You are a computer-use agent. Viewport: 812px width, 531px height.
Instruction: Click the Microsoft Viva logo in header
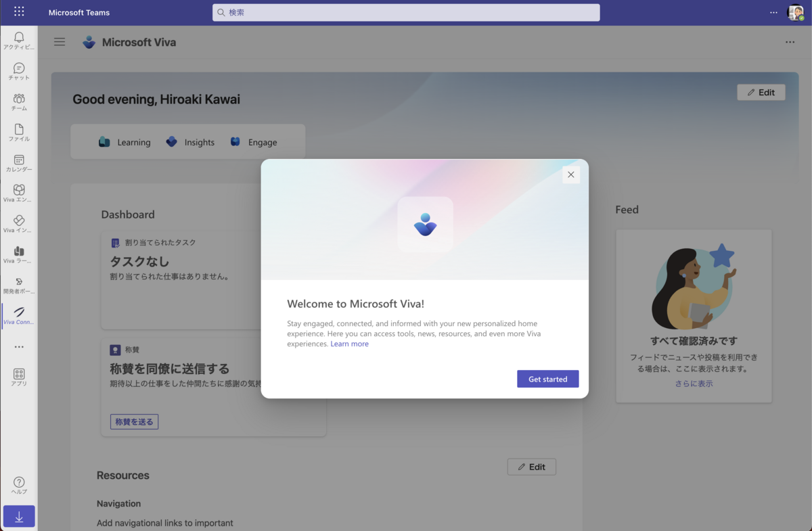click(89, 42)
